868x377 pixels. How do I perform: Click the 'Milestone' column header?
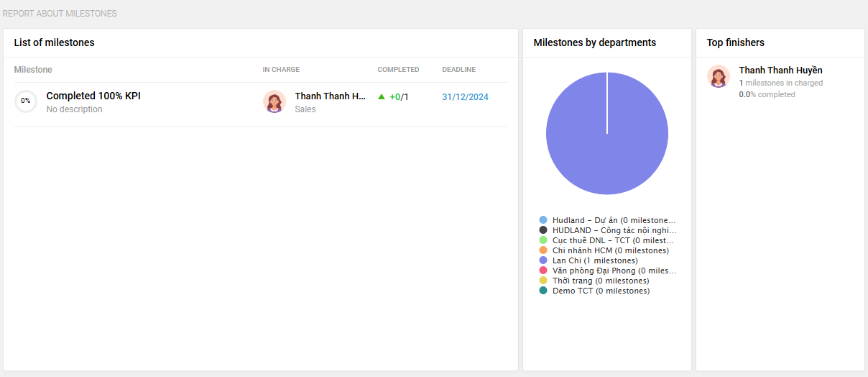[x=33, y=70]
